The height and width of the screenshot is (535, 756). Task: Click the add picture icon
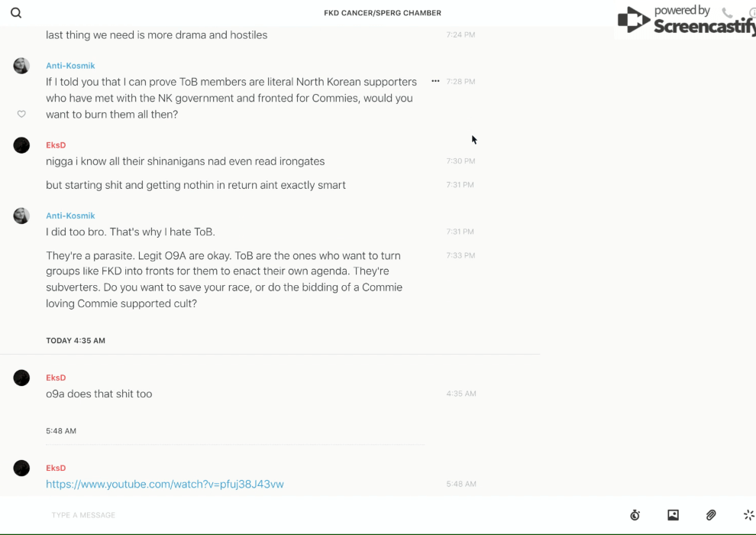[x=673, y=515]
